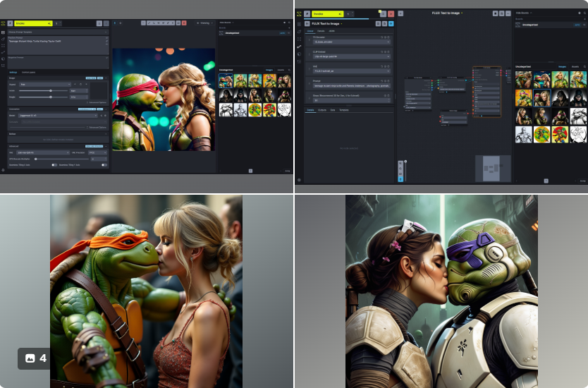Open the Viewing mode dropdown in left viewer
Screen dimensions: 588x388
(x=204, y=23)
